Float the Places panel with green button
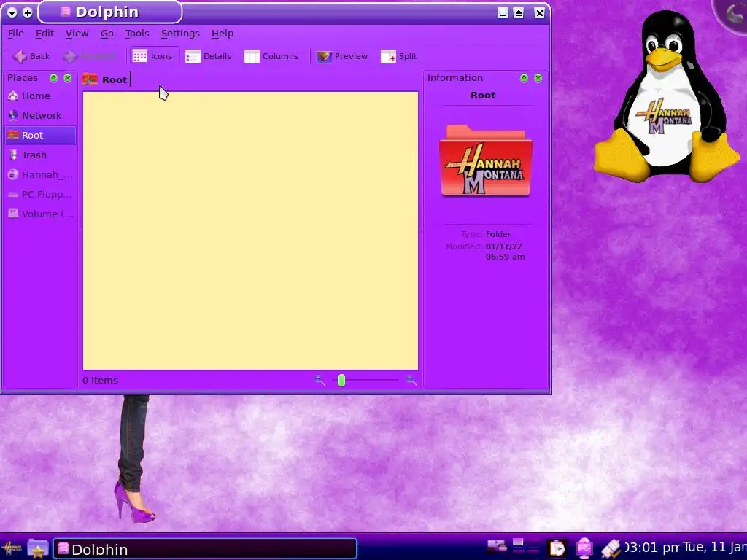 tap(53, 78)
